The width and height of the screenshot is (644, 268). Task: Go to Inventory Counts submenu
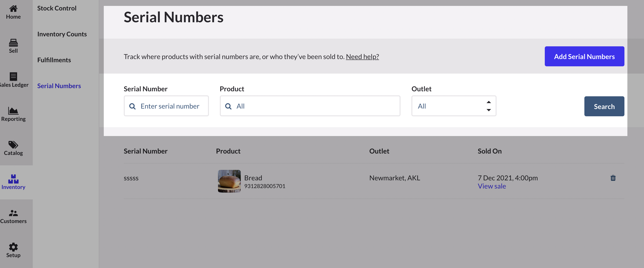point(62,34)
